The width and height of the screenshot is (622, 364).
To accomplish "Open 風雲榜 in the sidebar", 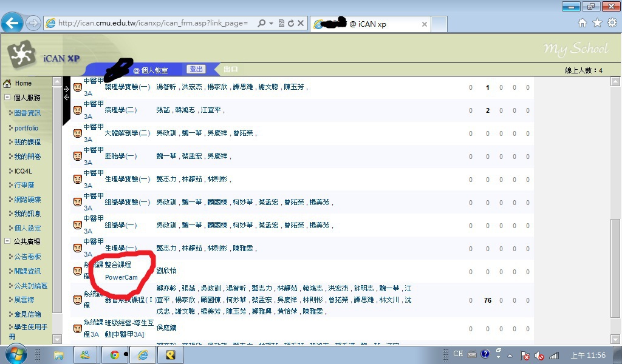I will click(x=24, y=300).
